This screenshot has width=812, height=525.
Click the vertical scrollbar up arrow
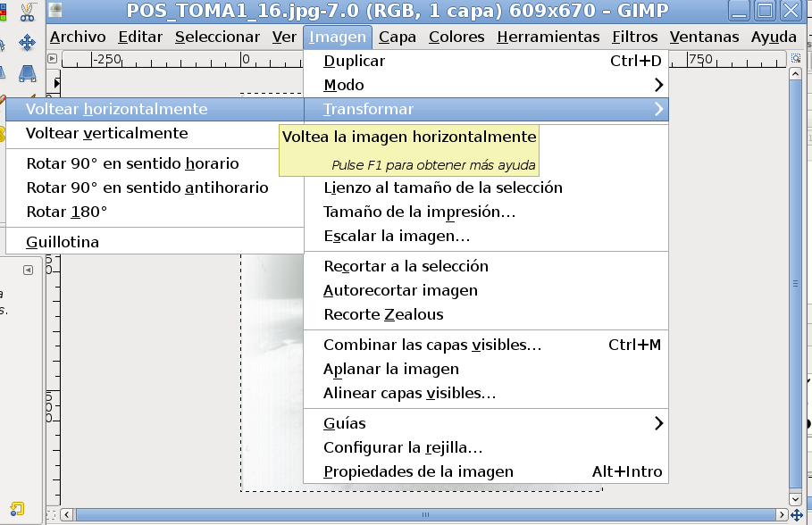pos(796,74)
